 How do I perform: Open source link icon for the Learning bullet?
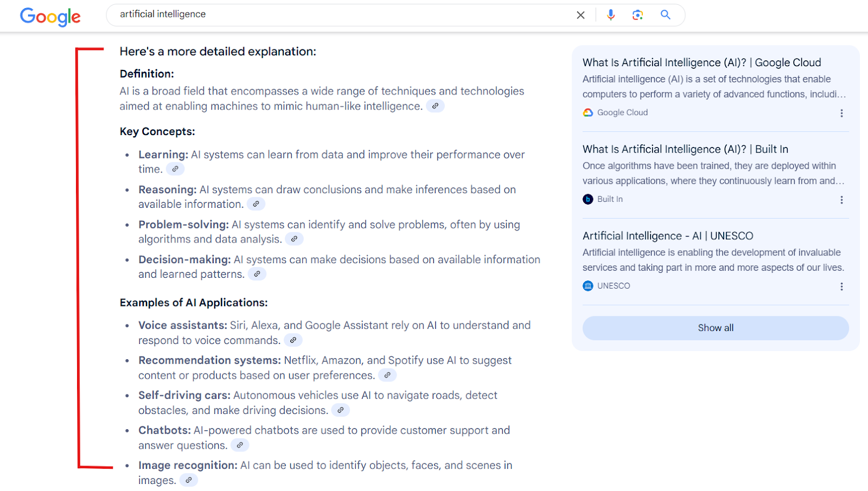point(175,169)
